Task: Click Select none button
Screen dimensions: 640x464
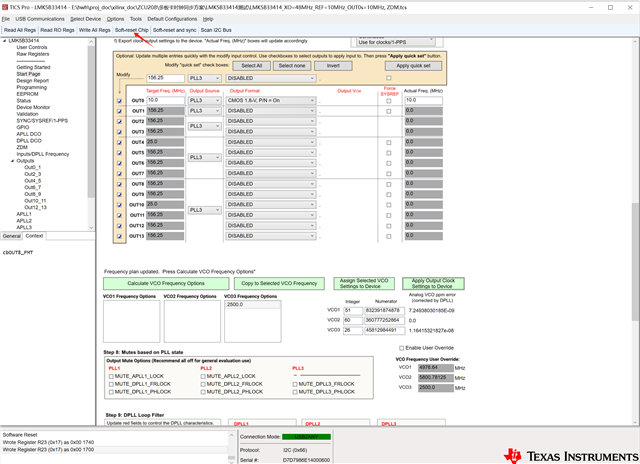Action: click(x=292, y=66)
